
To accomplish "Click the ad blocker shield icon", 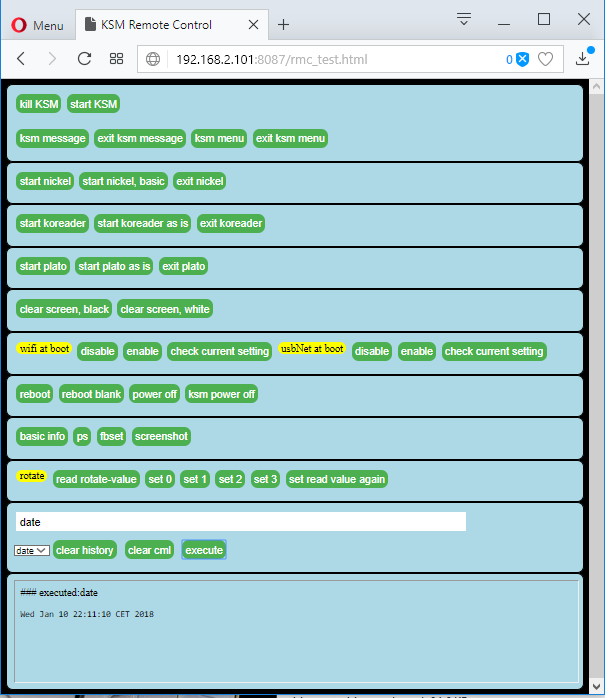I will click(x=521, y=60).
